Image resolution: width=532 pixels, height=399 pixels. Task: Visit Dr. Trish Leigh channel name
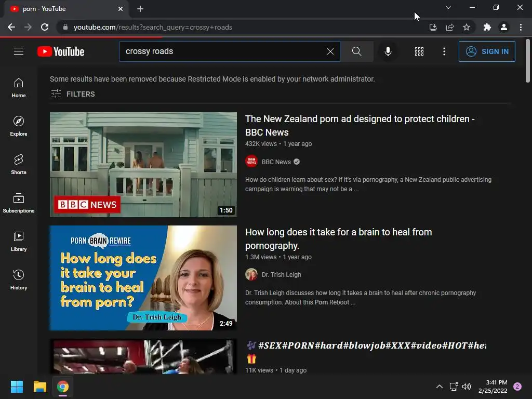281,275
